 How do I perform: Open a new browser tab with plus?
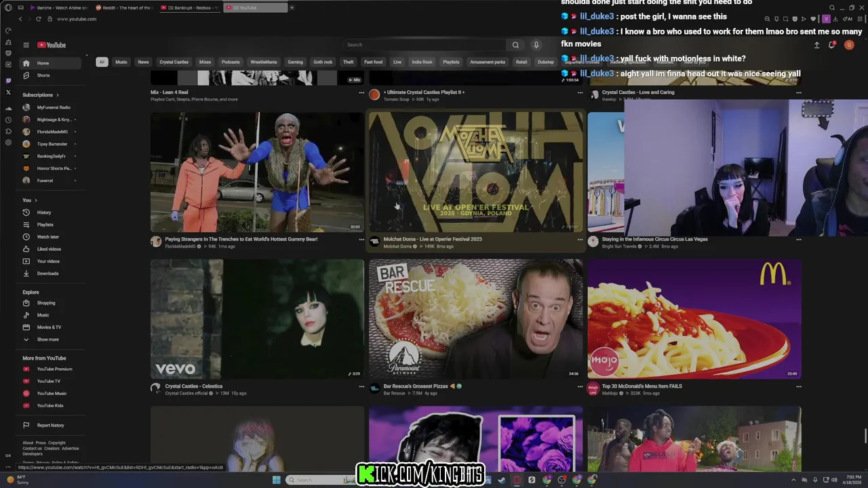pos(292,7)
